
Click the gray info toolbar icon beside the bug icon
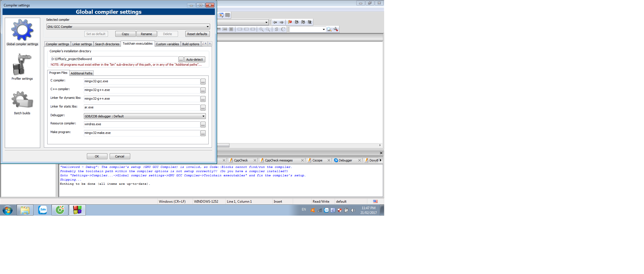click(x=228, y=15)
